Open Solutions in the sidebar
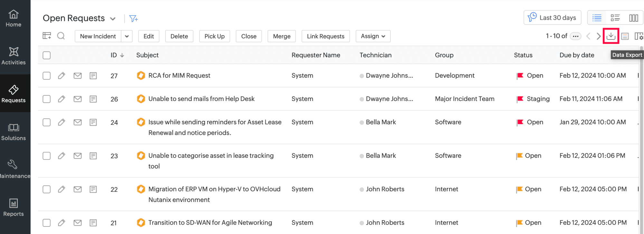The image size is (644, 234). [14, 132]
